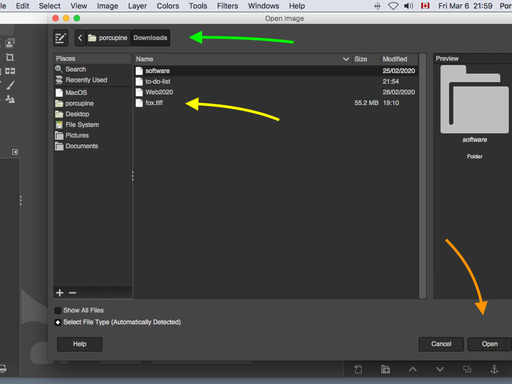Viewport: 512px width, 384px height.
Task: Click the file list vertical scrollbar
Action: coord(423,176)
